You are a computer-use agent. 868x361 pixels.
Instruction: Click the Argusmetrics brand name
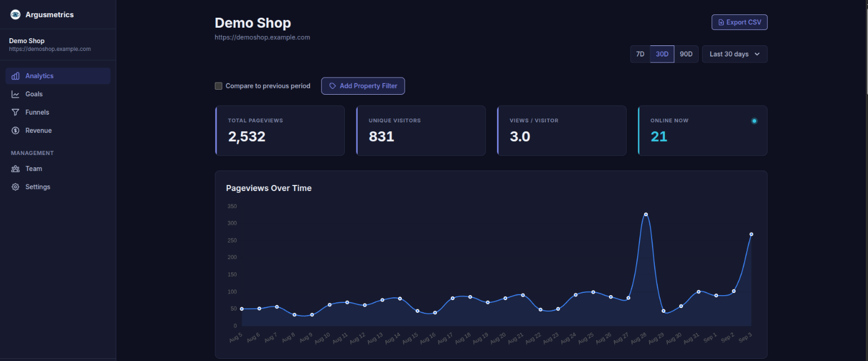pos(49,14)
